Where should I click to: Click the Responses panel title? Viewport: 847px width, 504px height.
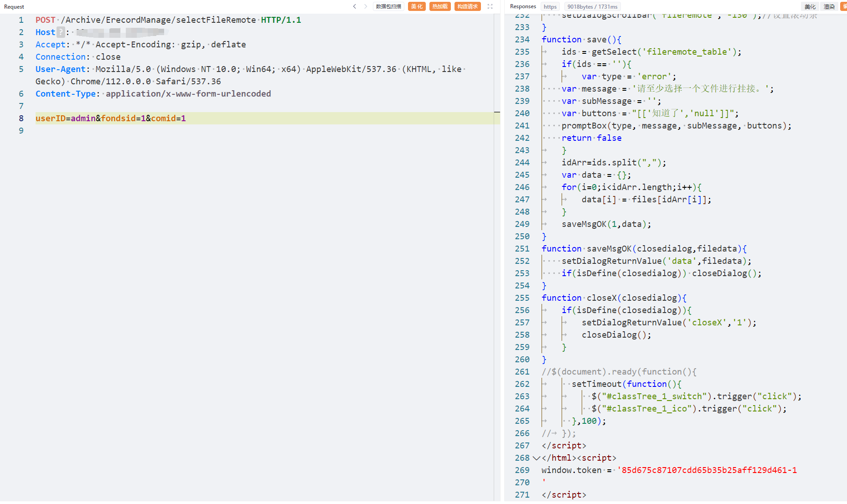click(x=523, y=6)
